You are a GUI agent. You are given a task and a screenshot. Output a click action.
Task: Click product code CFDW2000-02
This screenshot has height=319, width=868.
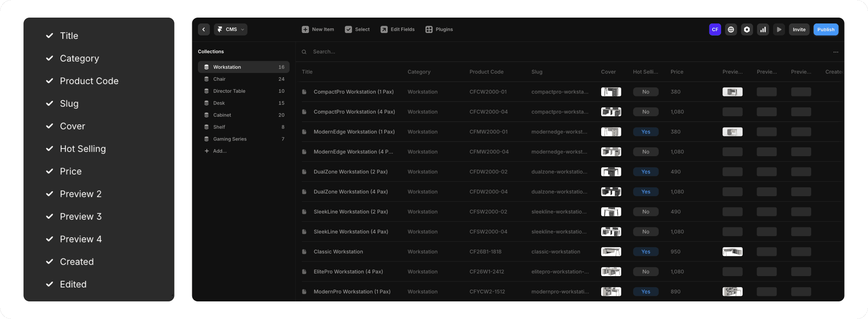click(x=488, y=172)
